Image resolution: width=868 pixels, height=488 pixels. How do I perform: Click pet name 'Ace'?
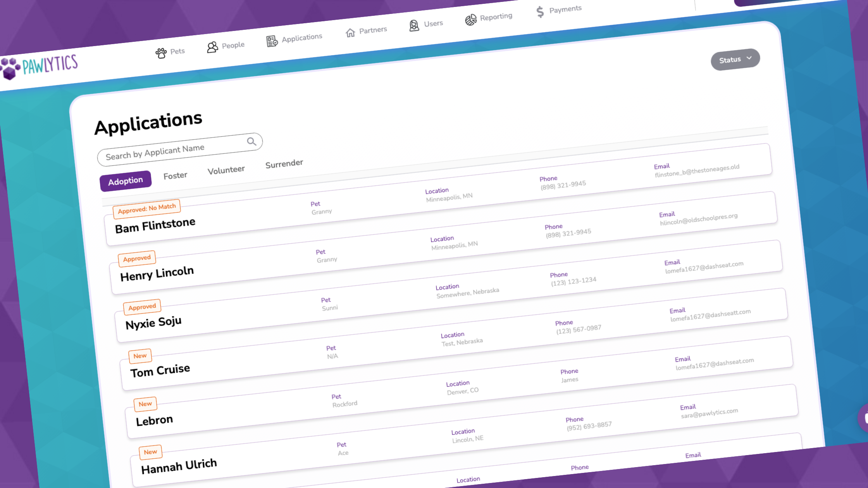pyautogui.click(x=343, y=453)
